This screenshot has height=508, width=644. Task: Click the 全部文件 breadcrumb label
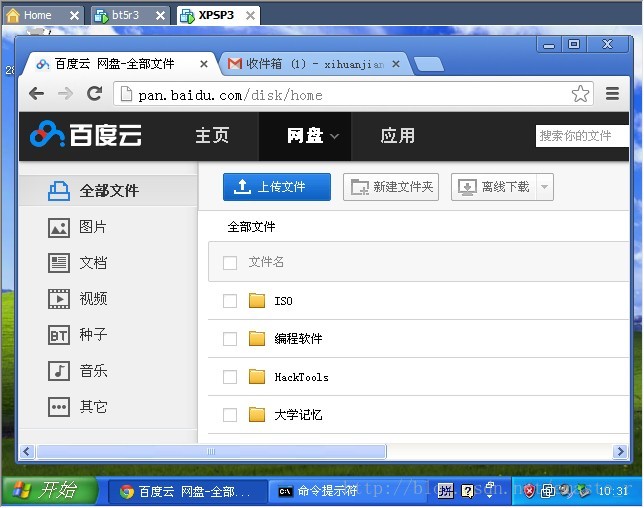pos(251,226)
